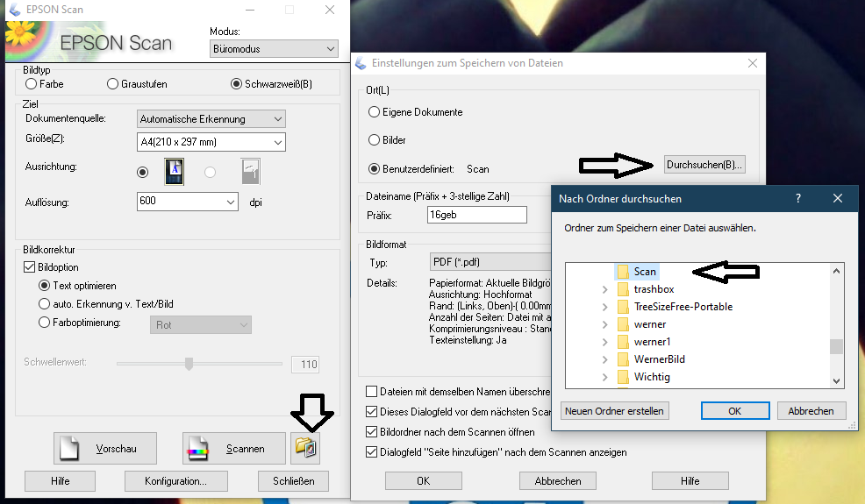The image size is (865, 504).
Task: Click Durchsuchen browse button
Action: click(704, 164)
